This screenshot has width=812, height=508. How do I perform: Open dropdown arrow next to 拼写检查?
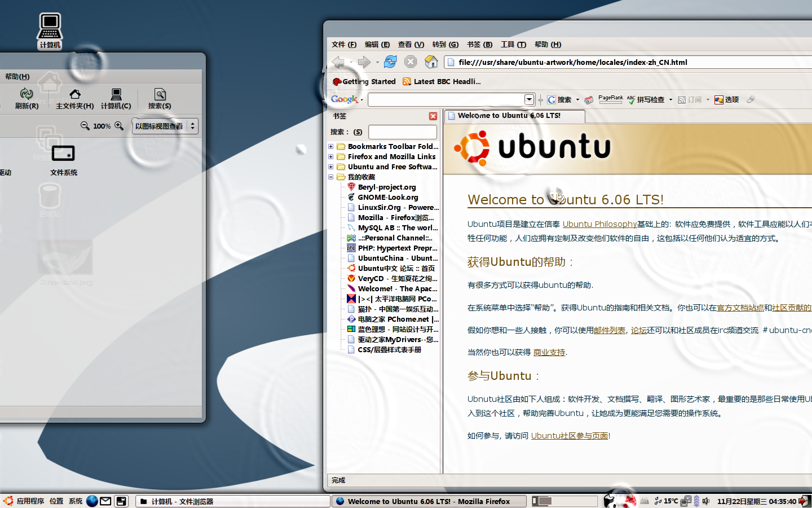coord(670,100)
